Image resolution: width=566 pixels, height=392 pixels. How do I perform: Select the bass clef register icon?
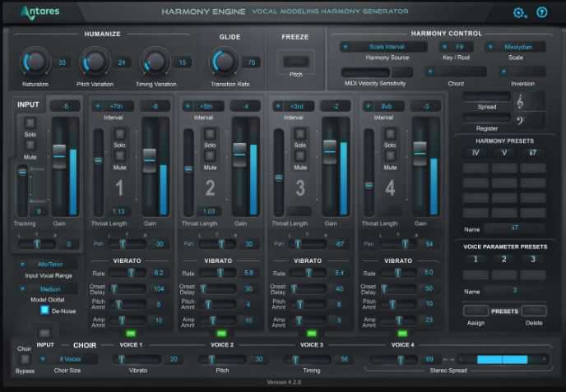click(x=520, y=120)
